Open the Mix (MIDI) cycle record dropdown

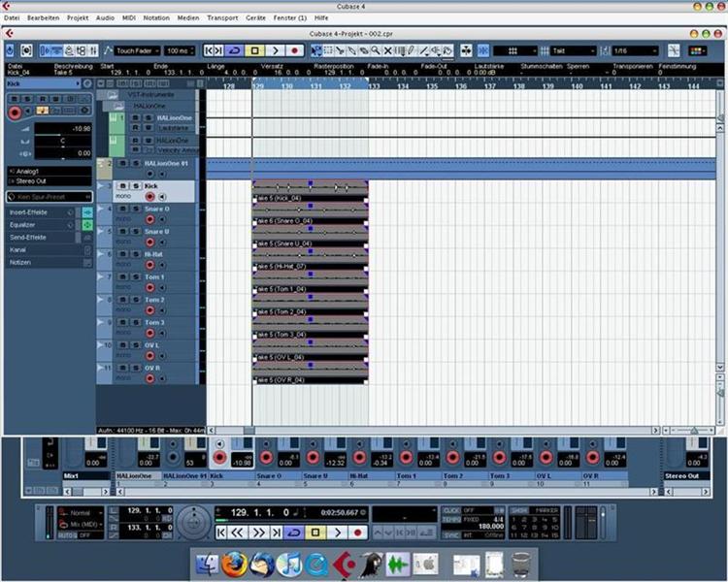pos(82,525)
